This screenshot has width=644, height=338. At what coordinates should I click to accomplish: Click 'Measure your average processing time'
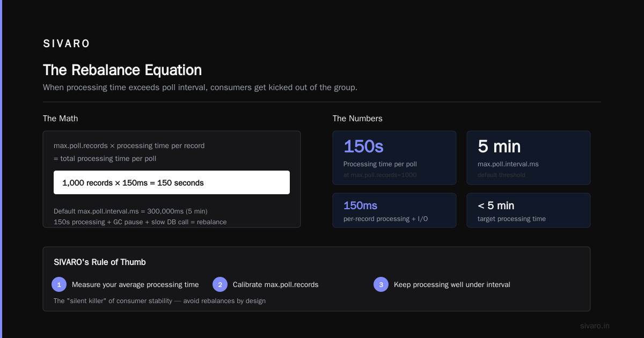[x=135, y=284]
